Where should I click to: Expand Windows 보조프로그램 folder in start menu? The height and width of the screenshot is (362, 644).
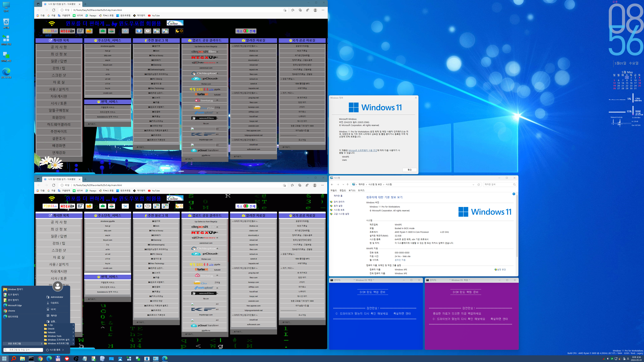pos(59,344)
